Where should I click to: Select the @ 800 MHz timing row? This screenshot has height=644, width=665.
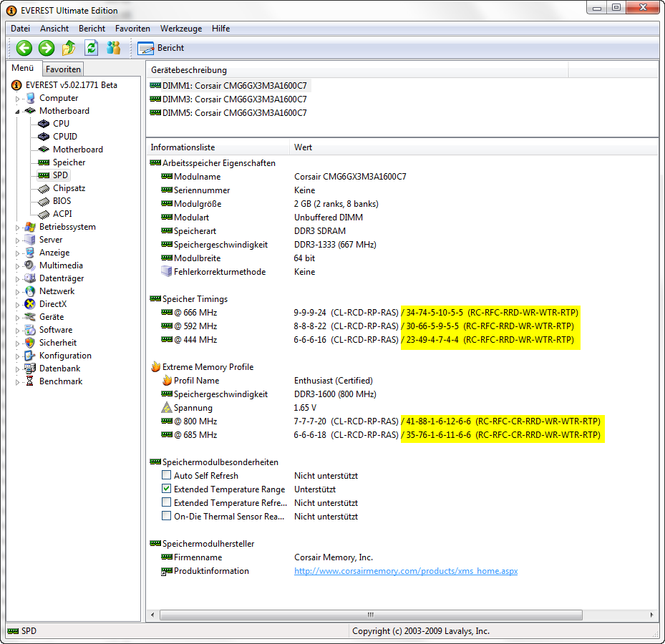coord(402,421)
